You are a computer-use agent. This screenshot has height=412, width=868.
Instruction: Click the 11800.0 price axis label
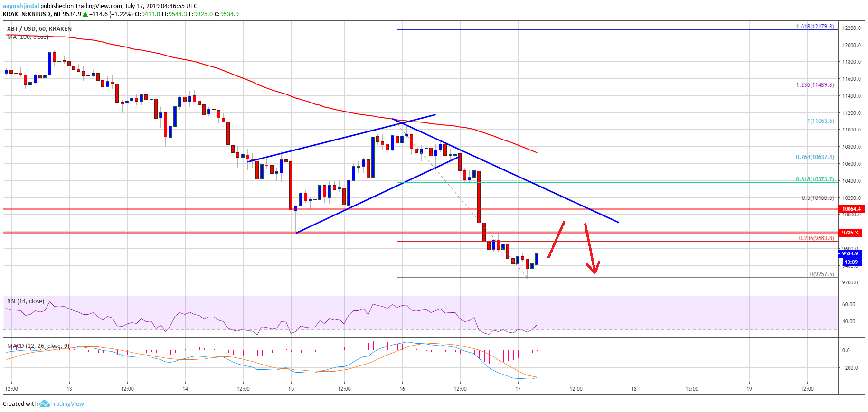(851, 62)
